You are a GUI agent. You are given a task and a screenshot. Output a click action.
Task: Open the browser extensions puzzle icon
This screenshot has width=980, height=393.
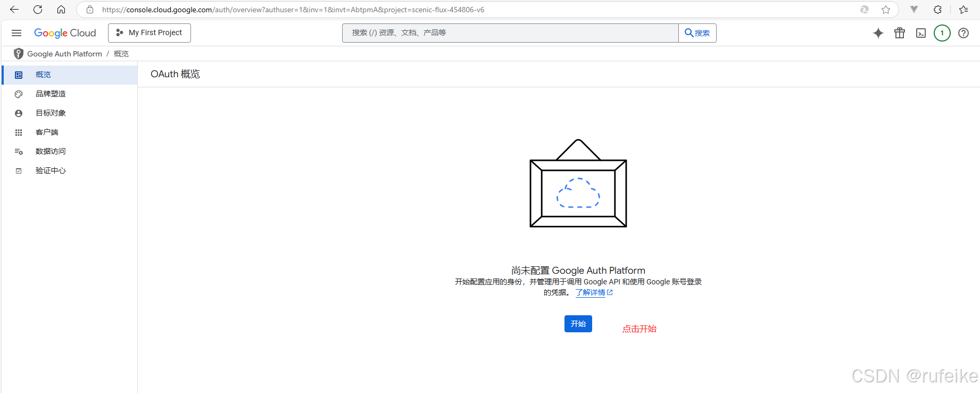[937, 10]
